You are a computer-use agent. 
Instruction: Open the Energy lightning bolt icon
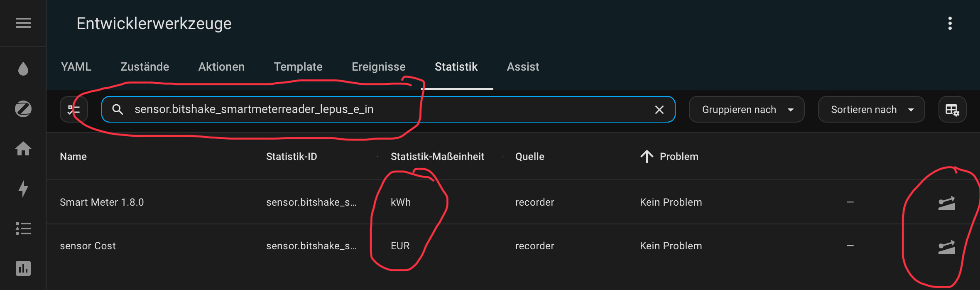23,189
